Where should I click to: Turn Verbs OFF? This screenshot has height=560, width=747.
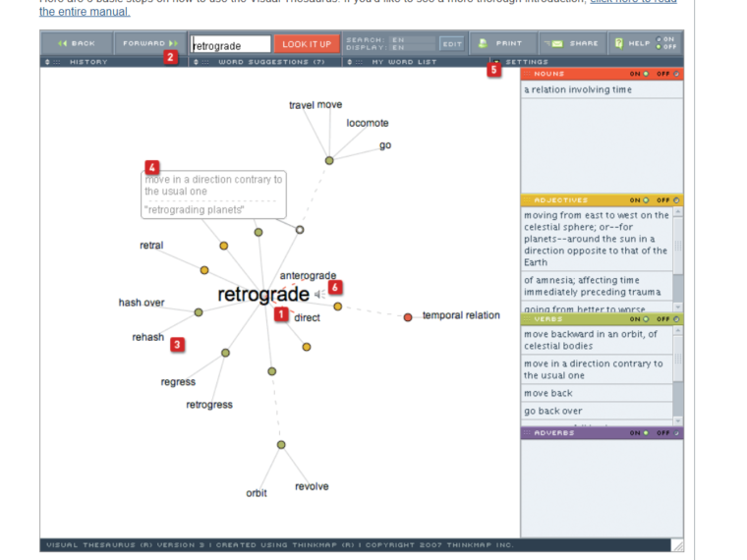point(667,319)
